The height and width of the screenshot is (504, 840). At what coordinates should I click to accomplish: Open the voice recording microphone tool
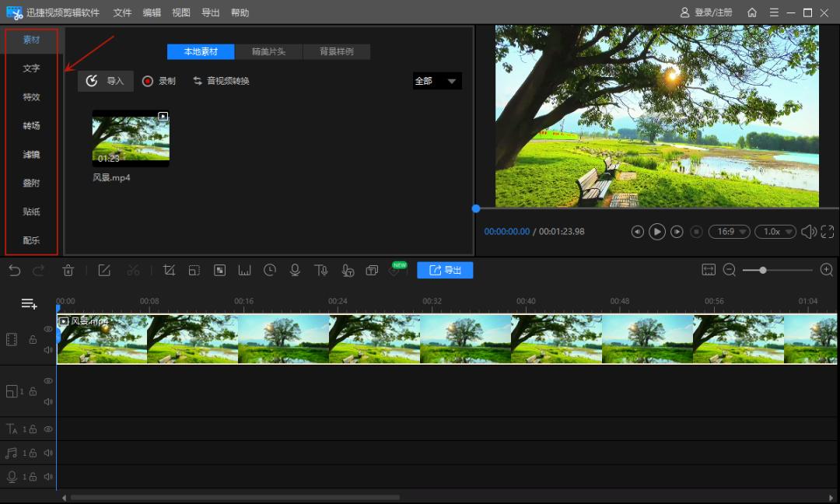click(x=295, y=270)
